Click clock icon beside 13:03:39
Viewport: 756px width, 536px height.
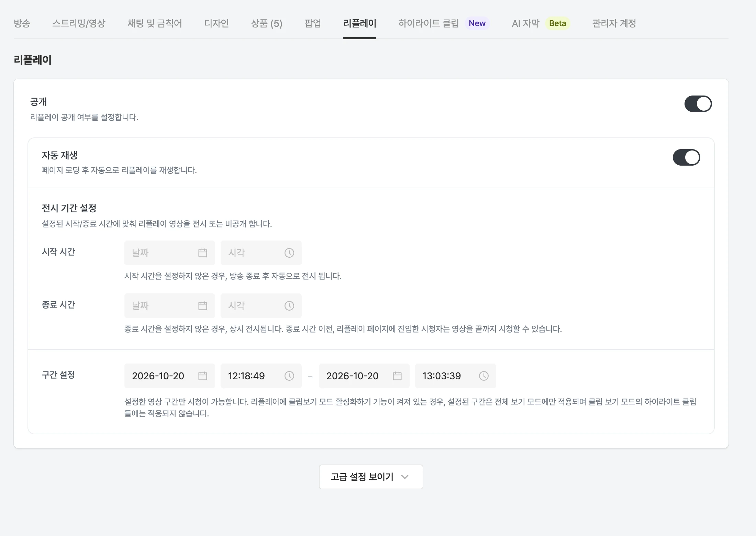pyautogui.click(x=484, y=376)
